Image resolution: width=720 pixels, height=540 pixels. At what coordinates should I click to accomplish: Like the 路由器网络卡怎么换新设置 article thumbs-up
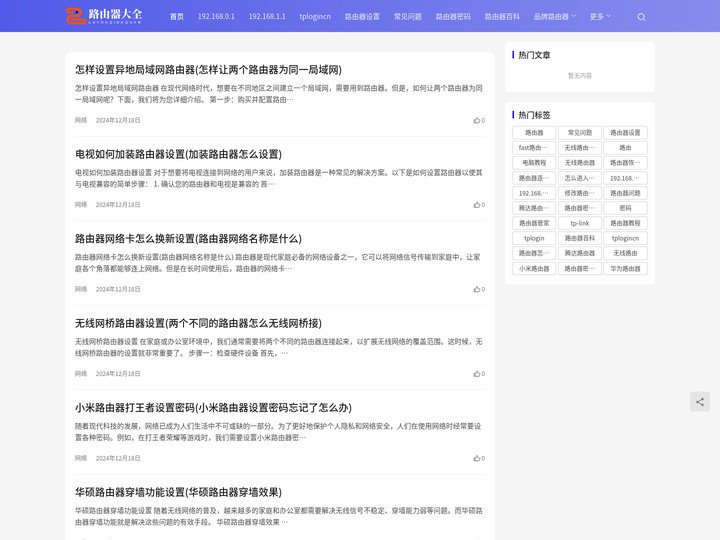[479, 289]
